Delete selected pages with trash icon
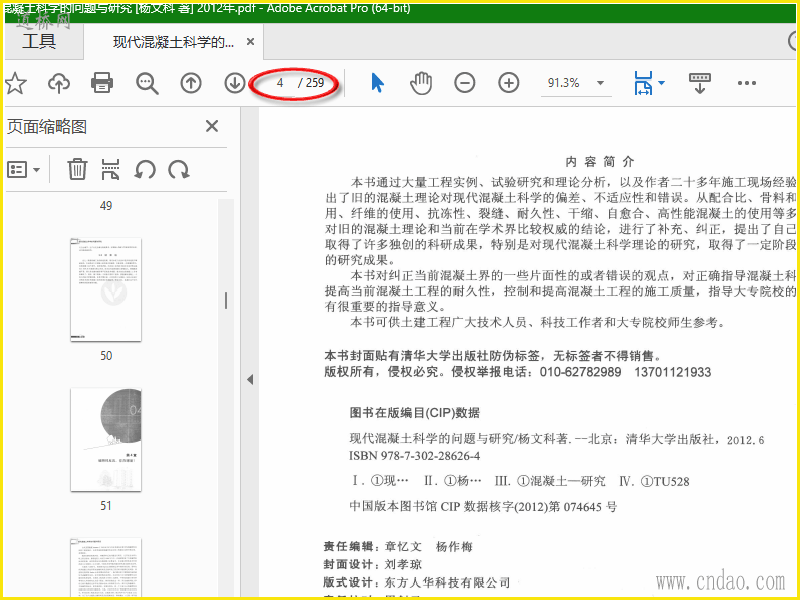 (77, 169)
